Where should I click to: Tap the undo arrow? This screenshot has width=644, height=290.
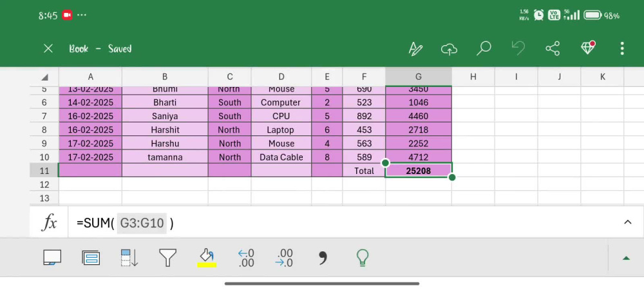pos(518,48)
